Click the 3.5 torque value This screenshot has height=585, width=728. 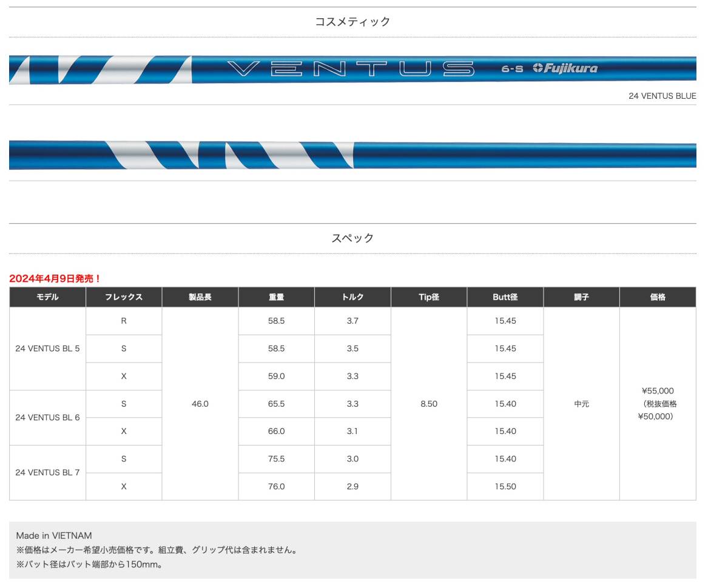(352, 349)
